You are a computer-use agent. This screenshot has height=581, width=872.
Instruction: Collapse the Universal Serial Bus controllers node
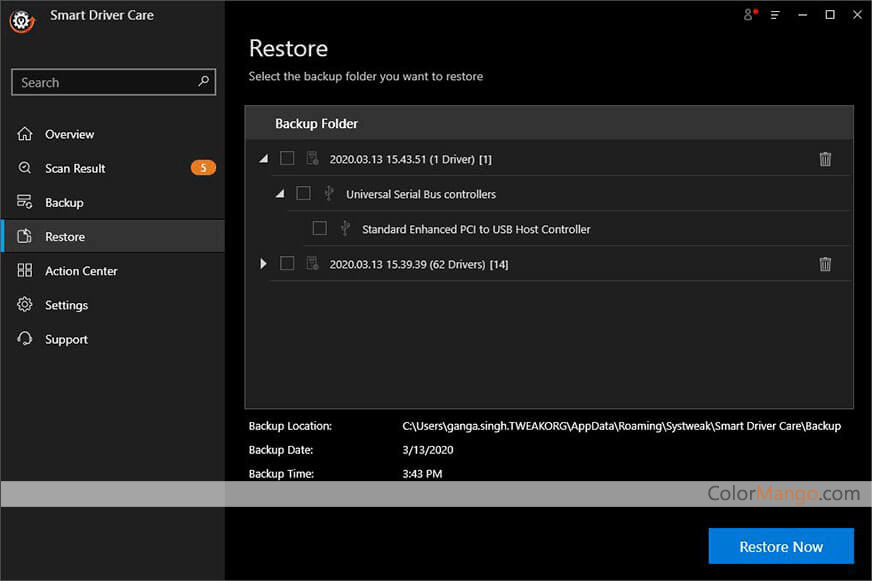(x=280, y=194)
